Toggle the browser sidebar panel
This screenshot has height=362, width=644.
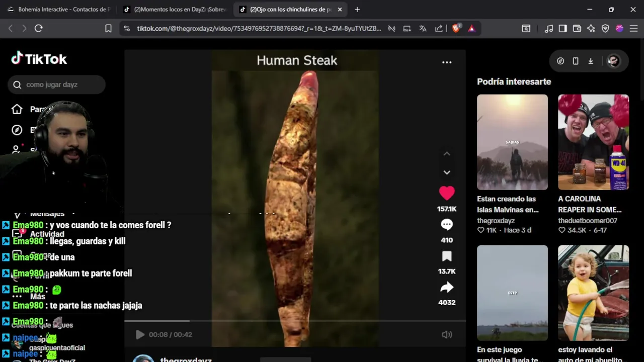tap(563, 29)
